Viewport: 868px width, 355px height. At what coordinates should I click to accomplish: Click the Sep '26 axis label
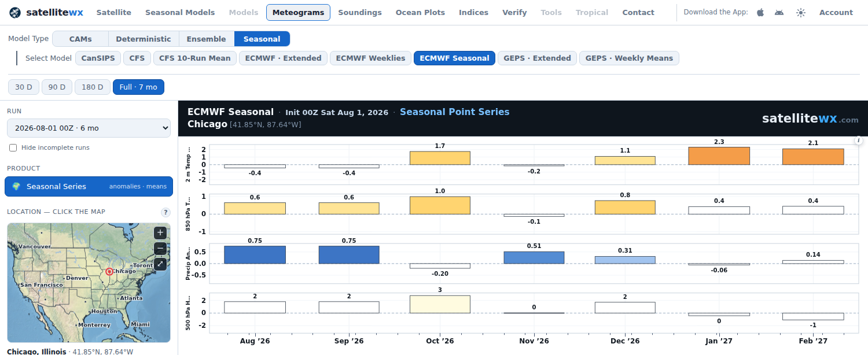tap(349, 341)
